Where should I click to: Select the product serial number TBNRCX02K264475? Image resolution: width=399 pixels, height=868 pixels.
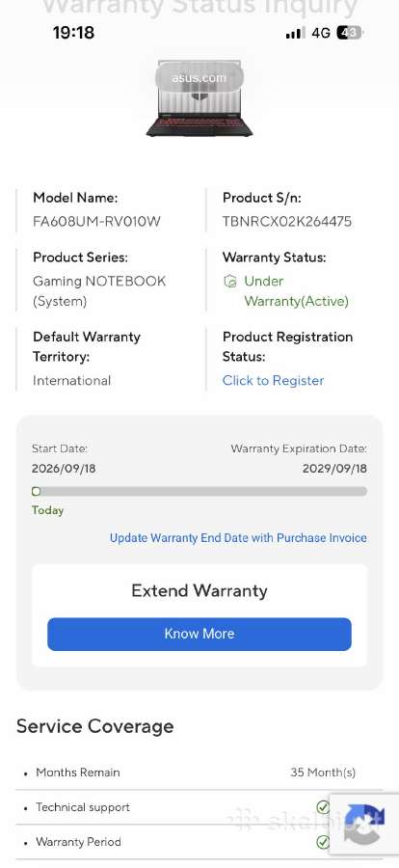pos(286,222)
